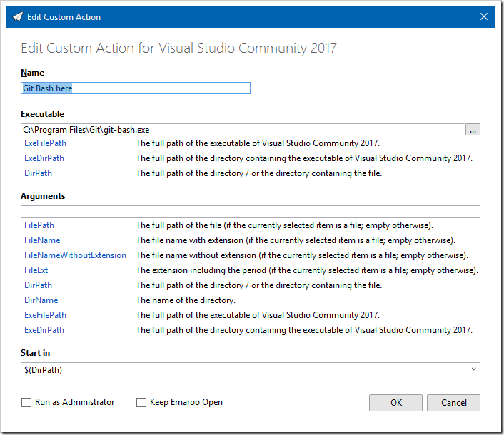Enable Run as Administrator checkbox
504x435 pixels.
pyautogui.click(x=26, y=403)
